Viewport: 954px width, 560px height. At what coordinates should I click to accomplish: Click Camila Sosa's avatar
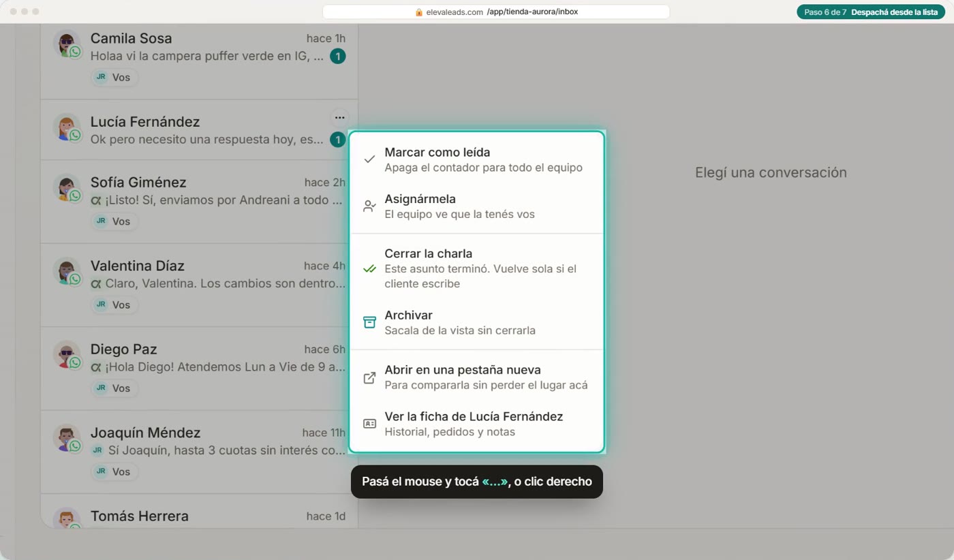(x=66, y=43)
